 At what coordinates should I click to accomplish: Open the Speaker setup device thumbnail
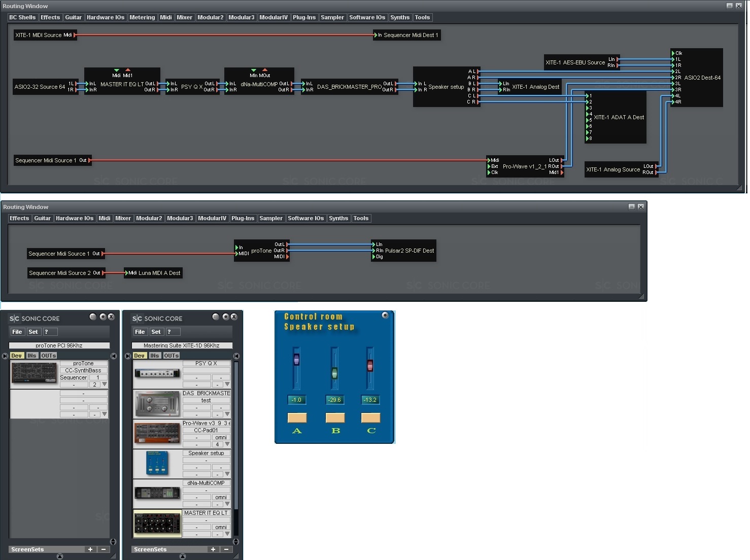[x=157, y=463]
